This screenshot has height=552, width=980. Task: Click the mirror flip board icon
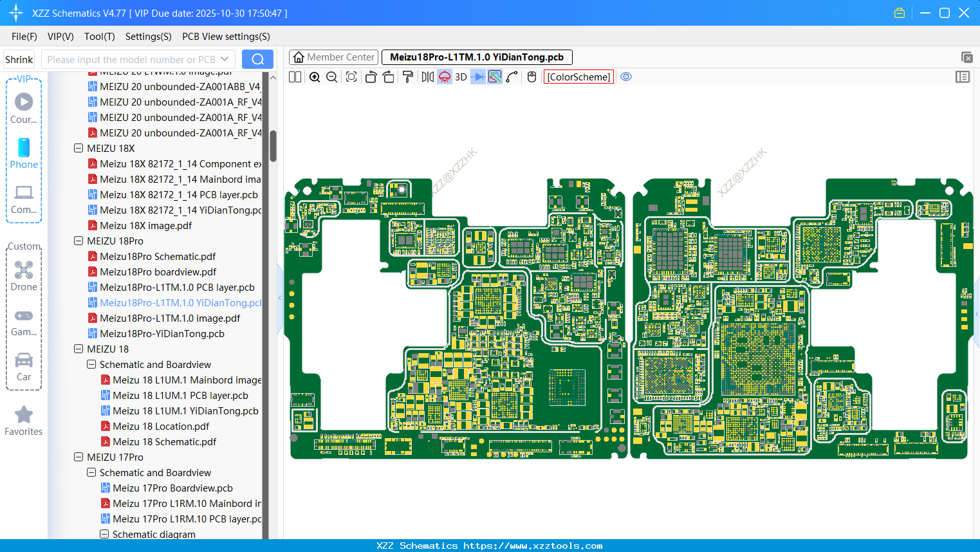point(427,77)
